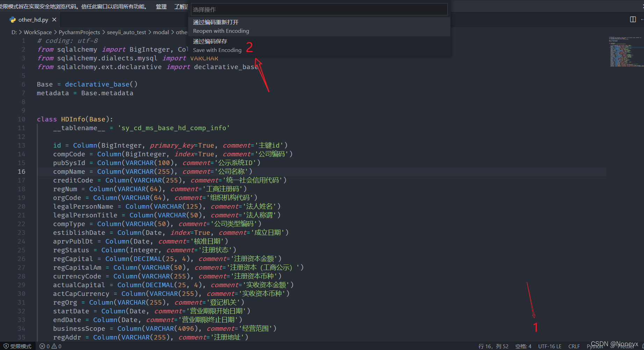
Task: Click orgCode variable on line 19
Action: (x=67, y=198)
